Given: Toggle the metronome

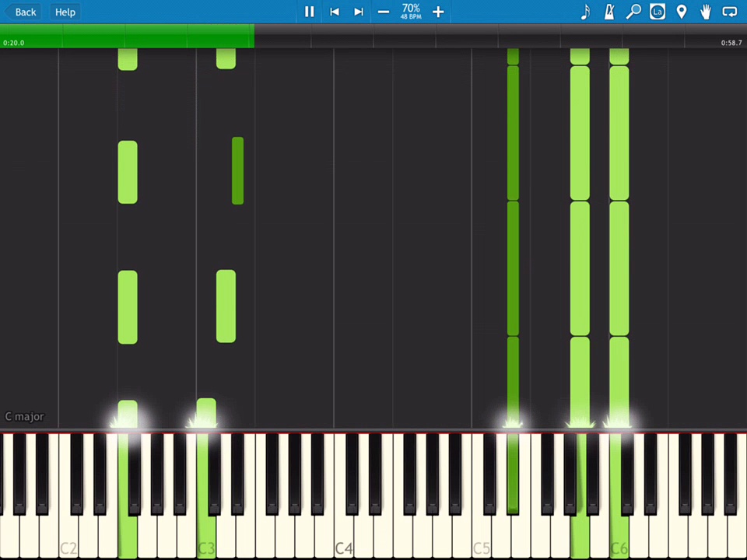Looking at the screenshot, I should point(610,12).
